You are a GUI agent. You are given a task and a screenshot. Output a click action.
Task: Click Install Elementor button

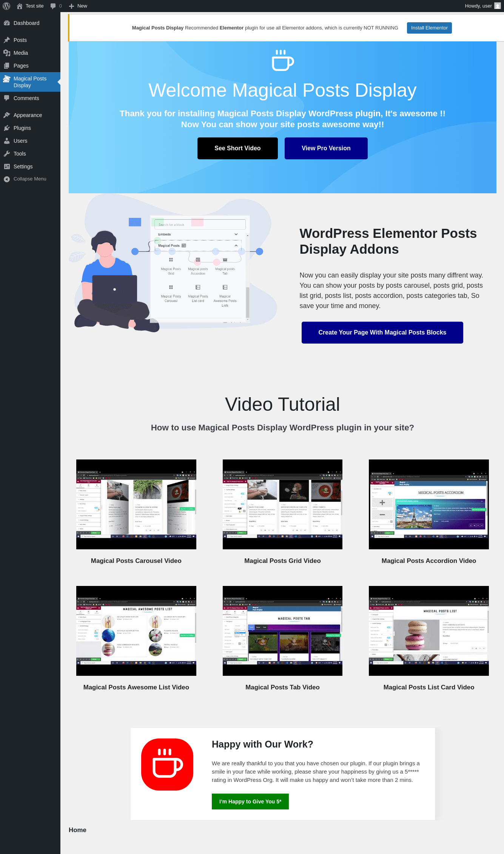pos(429,28)
